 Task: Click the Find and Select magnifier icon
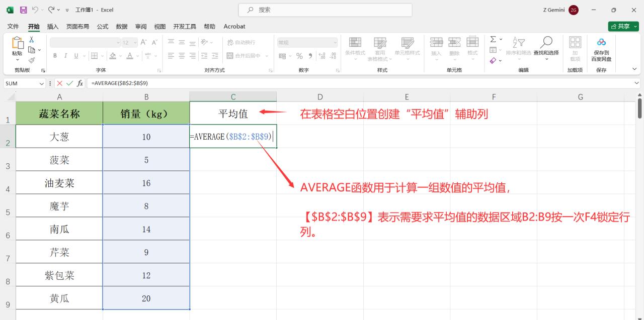[x=546, y=42]
